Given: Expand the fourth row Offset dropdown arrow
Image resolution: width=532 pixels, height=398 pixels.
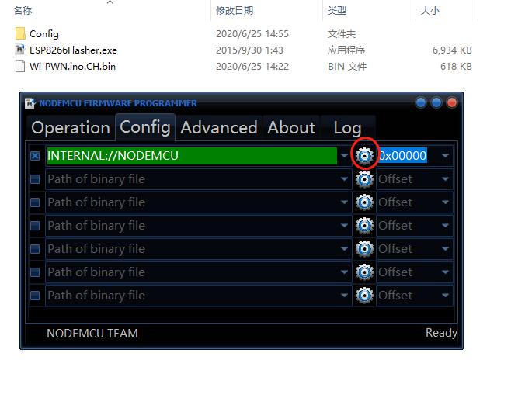Looking at the screenshot, I should (x=445, y=226).
